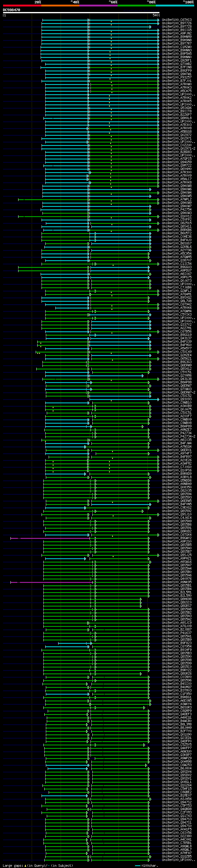Image resolution: width=197 pixels, height=868 pixels.
Task: Select the UniRef100_B2Z6P7 label
Action: [x=177, y=115]
